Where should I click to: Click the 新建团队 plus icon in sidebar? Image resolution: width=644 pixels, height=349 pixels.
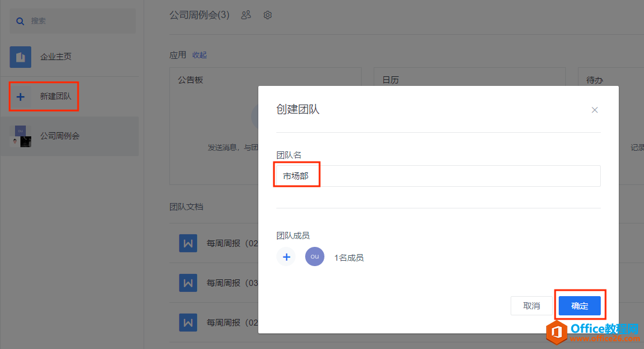(20, 96)
